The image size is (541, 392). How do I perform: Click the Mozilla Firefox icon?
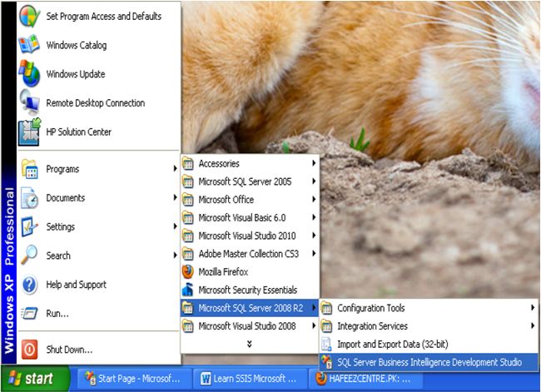[x=188, y=272]
